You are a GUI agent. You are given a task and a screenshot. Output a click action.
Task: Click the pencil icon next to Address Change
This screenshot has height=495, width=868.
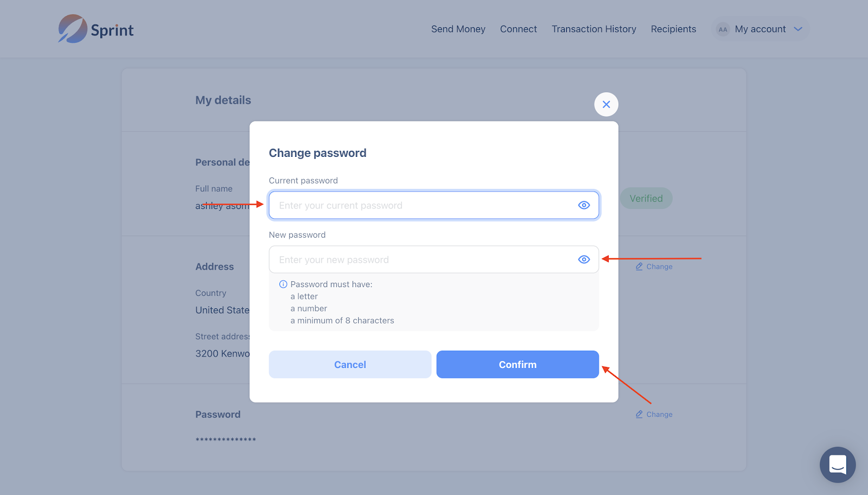pyautogui.click(x=639, y=266)
